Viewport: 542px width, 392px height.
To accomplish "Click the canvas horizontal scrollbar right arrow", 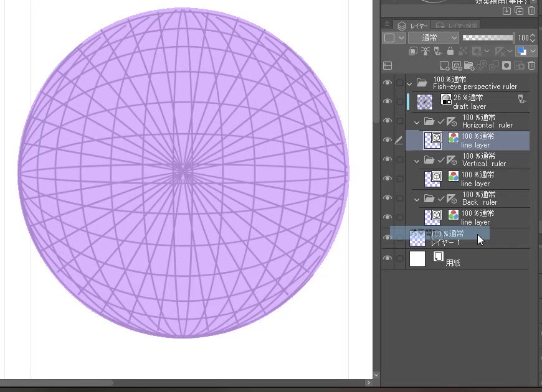I will (x=368, y=382).
